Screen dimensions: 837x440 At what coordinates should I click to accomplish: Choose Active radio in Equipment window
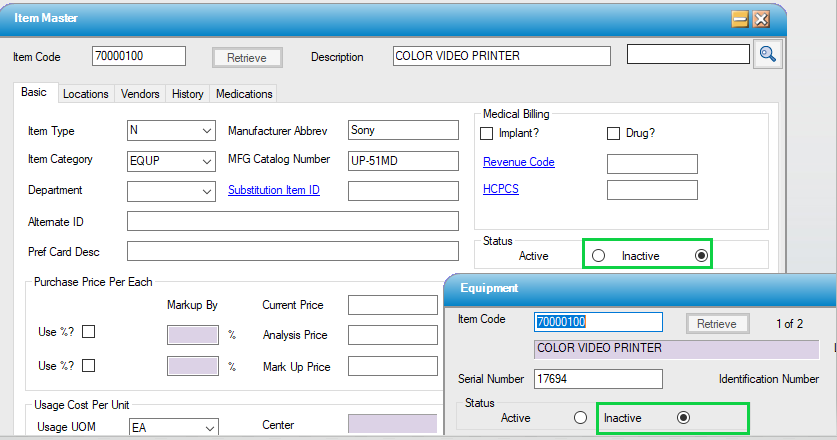pos(579,417)
